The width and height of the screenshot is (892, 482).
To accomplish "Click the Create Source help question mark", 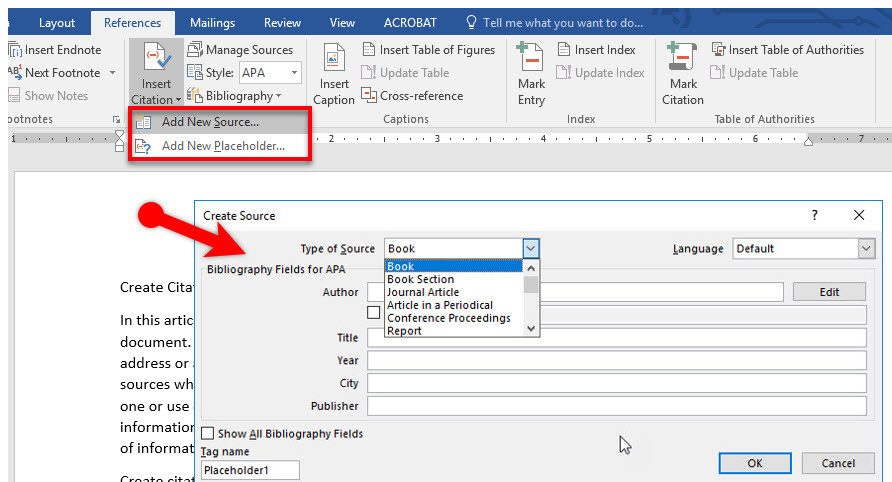I will tap(815, 215).
